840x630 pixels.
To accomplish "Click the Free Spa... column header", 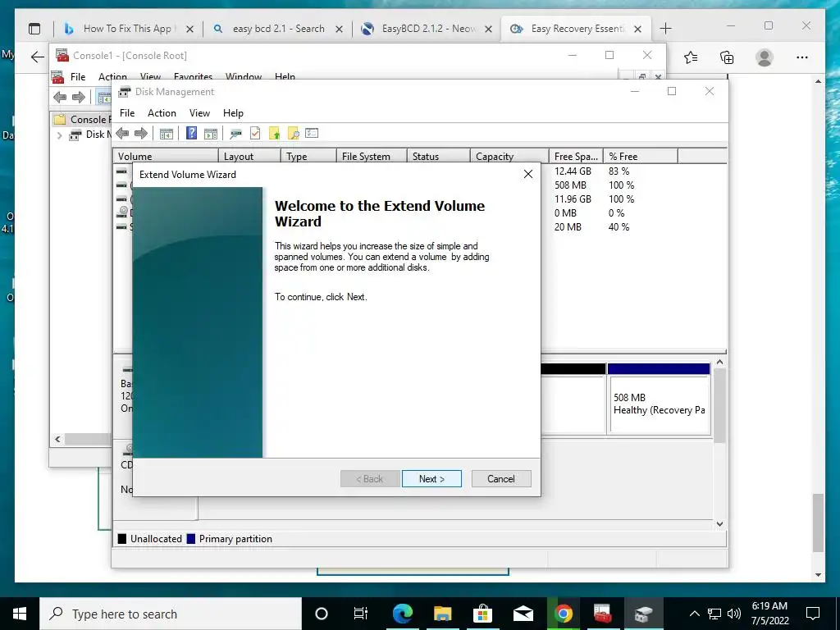I will [x=576, y=157].
